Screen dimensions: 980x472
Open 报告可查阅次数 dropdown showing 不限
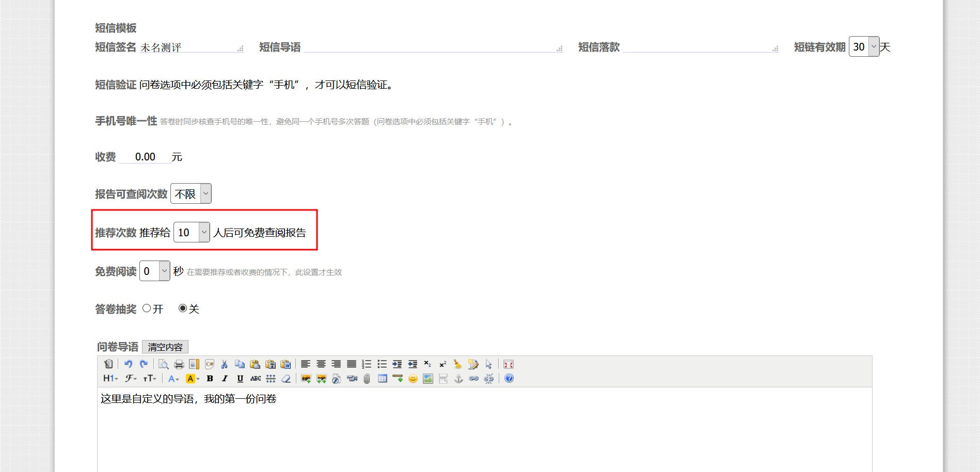tap(191, 193)
